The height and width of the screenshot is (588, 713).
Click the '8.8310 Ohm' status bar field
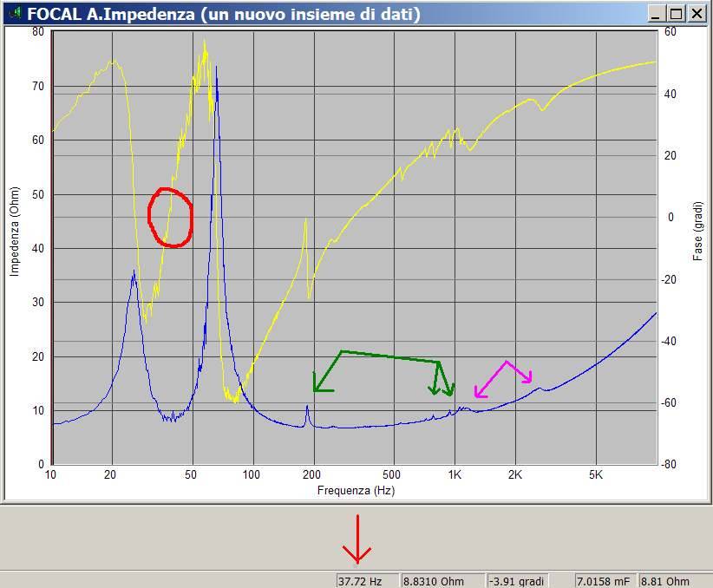pyautogui.click(x=442, y=581)
